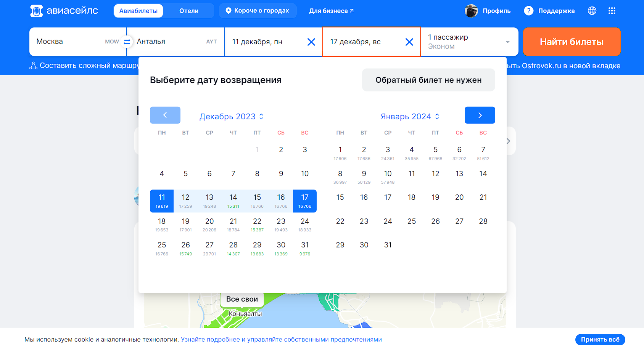Click the Найти билеты search button
The image size is (644, 345).
[572, 42]
